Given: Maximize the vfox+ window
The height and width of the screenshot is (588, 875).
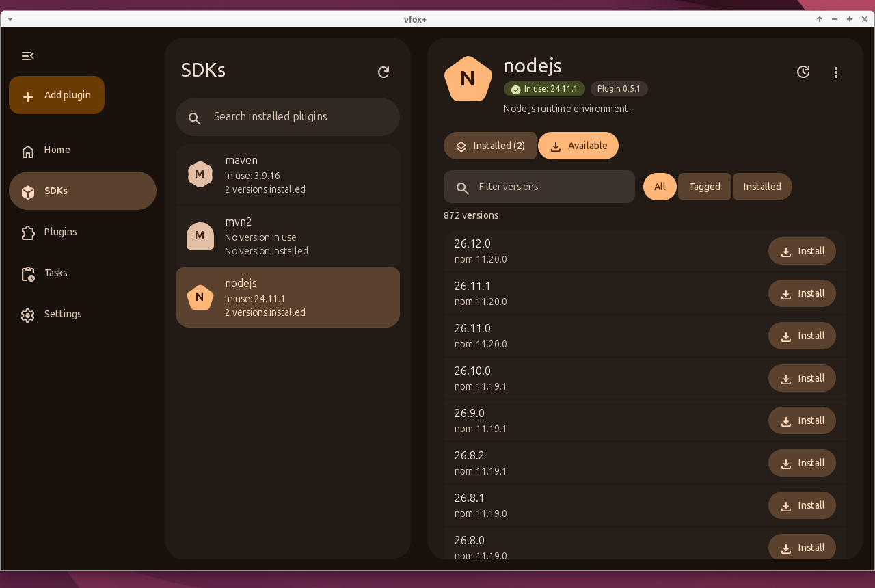Looking at the screenshot, I should (850, 19).
